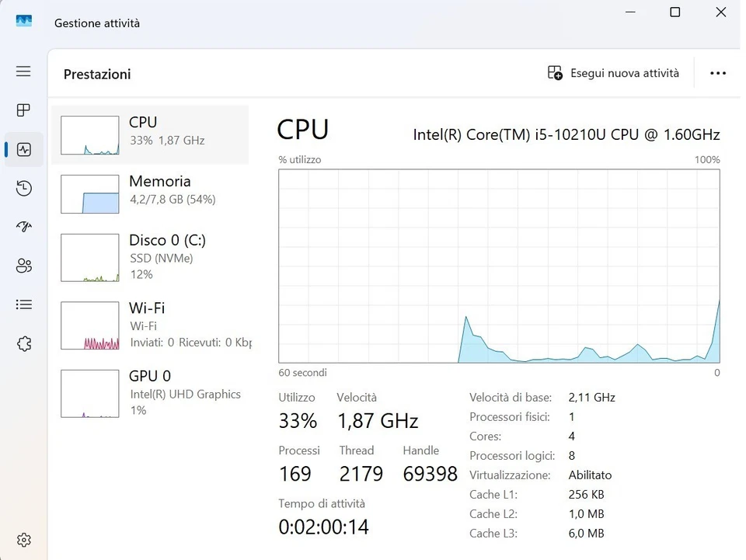Click the Velocità di base value 2,11 GHz
Image resolution: width=746 pixels, height=560 pixels.
[592, 398]
